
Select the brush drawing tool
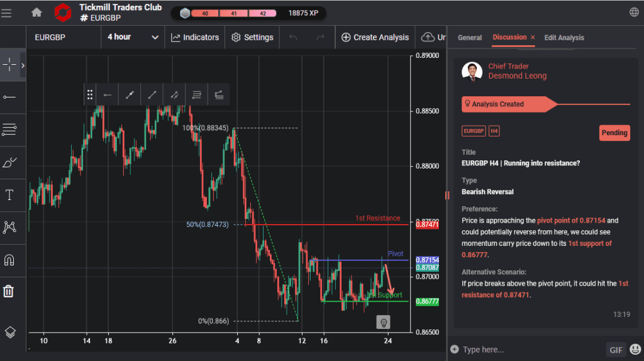click(x=9, y=162)
